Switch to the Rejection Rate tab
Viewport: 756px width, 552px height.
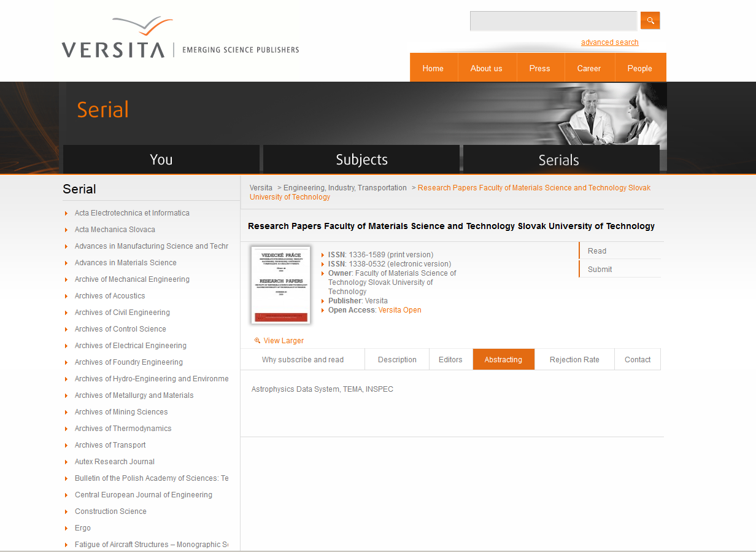pos(574,360)
